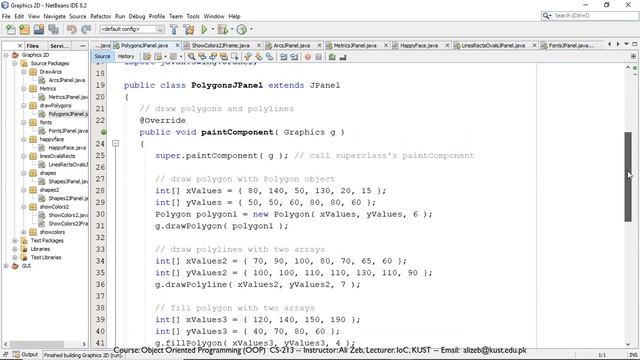
Task: Open Run Project dropdown arrow
Action: [212, 29]
